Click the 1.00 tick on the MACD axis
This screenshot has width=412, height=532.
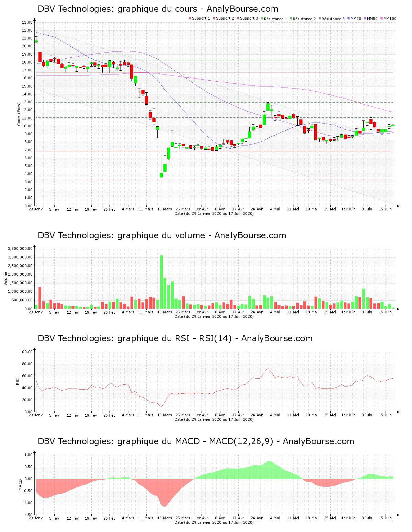pos(29,455)
